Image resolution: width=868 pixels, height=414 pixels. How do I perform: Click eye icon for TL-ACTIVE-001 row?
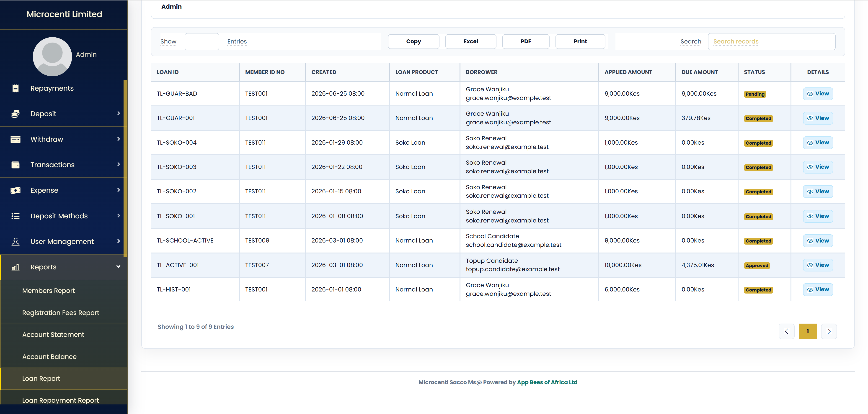click(x=810, y=265)
